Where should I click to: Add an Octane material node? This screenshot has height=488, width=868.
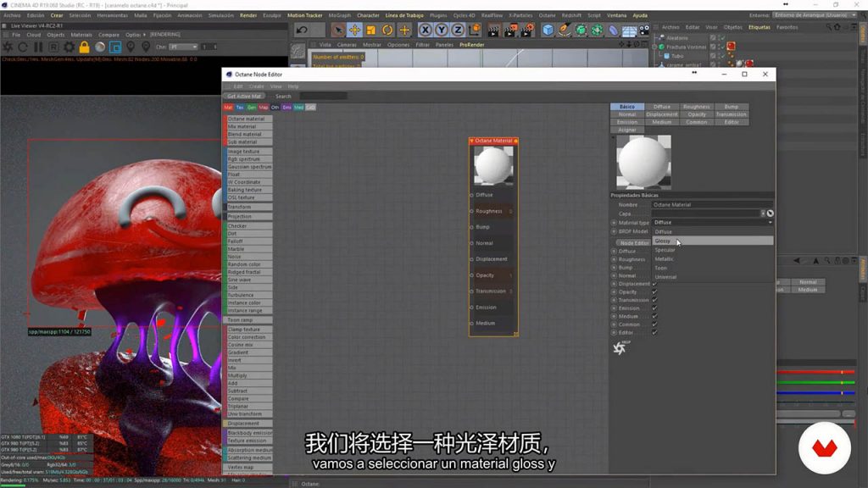pyautogui.click(x=248, y=119)
